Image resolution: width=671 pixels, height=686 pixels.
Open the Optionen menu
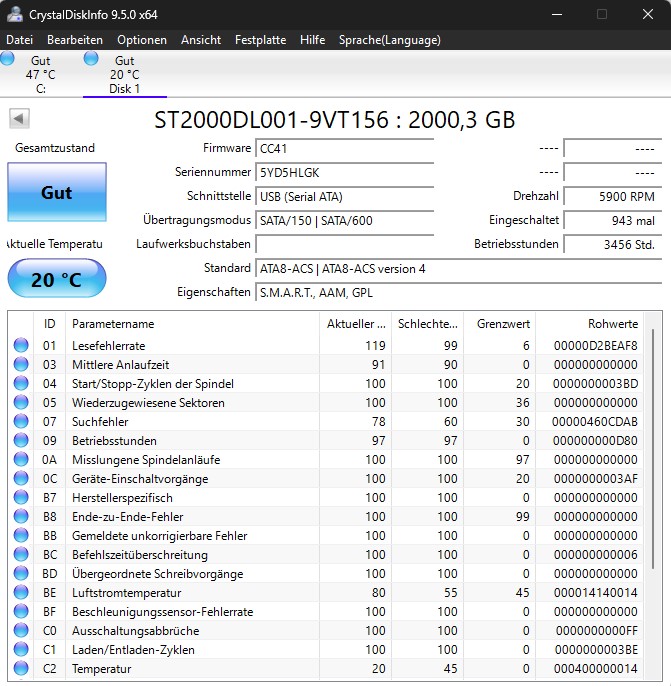[x=142, y=40]
